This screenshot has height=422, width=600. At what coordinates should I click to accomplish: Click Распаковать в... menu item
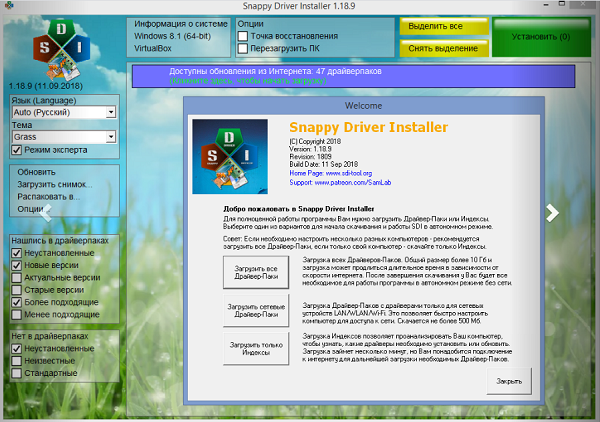49,197
